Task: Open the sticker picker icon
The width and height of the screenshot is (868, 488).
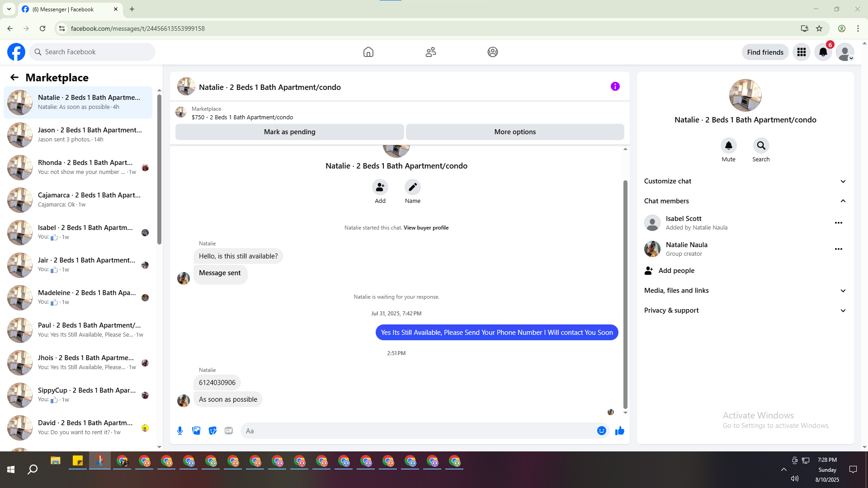Action: point(212,431)
